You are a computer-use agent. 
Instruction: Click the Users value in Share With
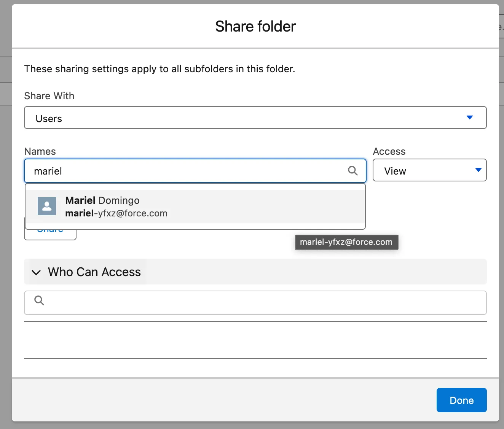[x=49, y=119]
